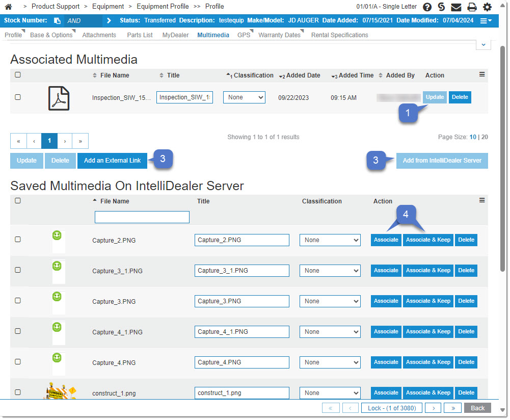Image resolution: width=510 pixels, height=420 pixels.
Task: Open column options icon for the Associated Multimedia table
Action: coord(482,74)
